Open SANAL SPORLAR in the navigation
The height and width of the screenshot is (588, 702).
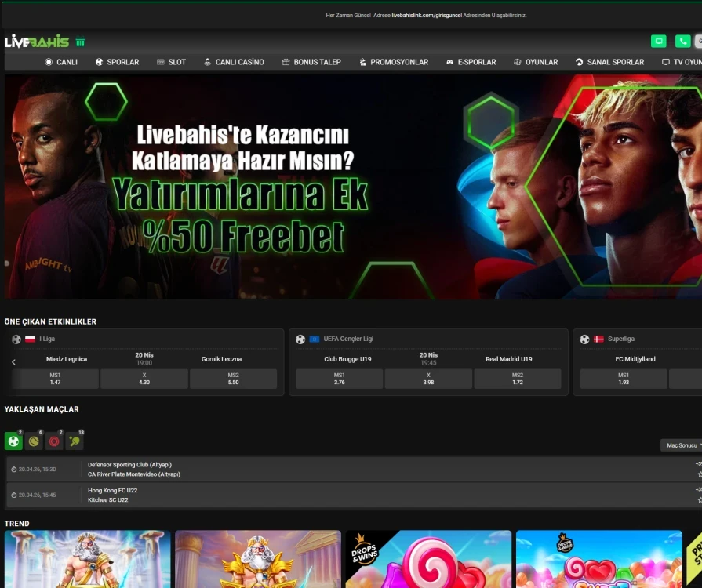tap(609, 62)
